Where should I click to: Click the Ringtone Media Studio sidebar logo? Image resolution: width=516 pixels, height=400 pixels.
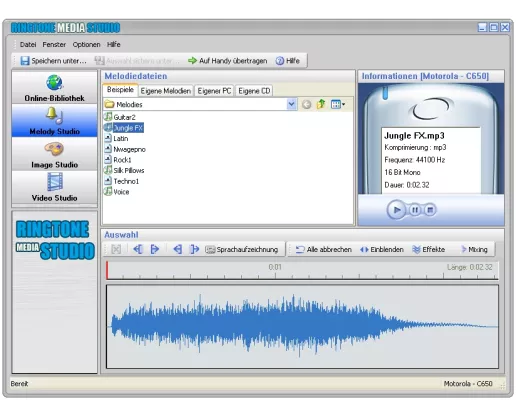[x=55, y=240]
